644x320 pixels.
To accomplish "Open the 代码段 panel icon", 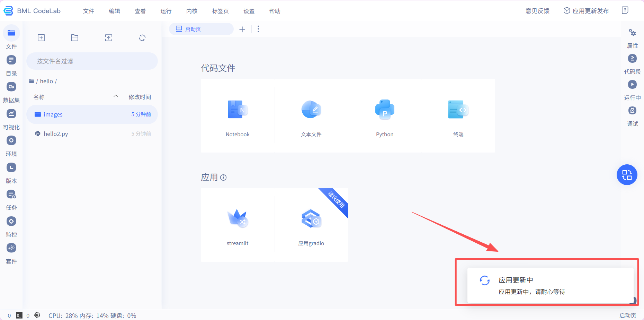I will 632,59.
